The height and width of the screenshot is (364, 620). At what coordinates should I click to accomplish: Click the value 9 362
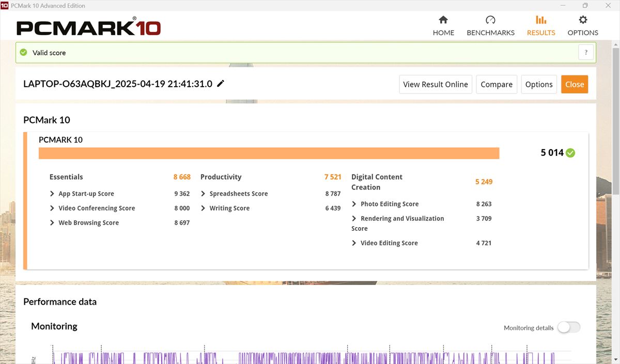(x=182, y=194)
